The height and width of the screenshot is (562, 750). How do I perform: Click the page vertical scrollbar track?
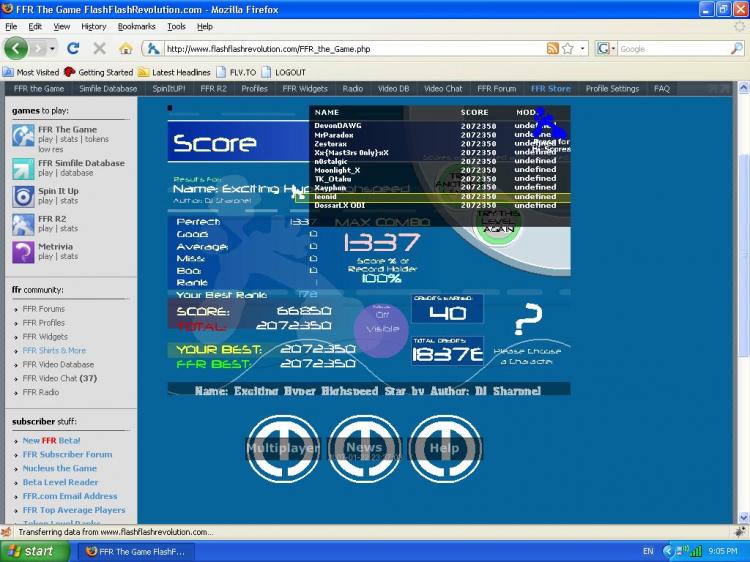point(743,306)
